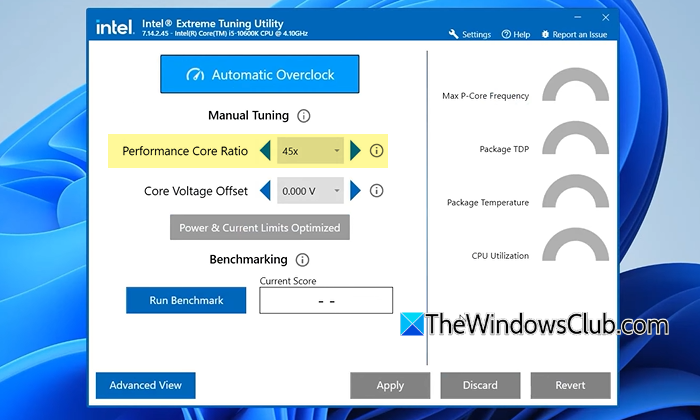This screenshot has width=700, height=420.
Task: Click the Intel logo in title bar
Action: 115,27
